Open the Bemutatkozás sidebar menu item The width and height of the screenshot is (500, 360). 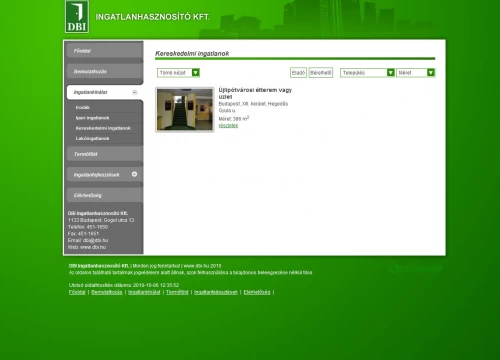(105, 71)
